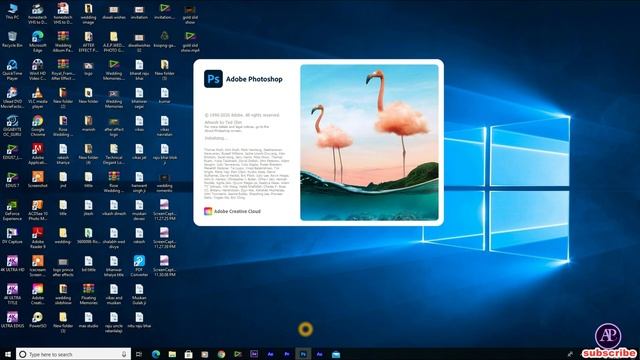Select the GeForce Experience shortcut
640x360 pixels.
click(x=12, y=210)
